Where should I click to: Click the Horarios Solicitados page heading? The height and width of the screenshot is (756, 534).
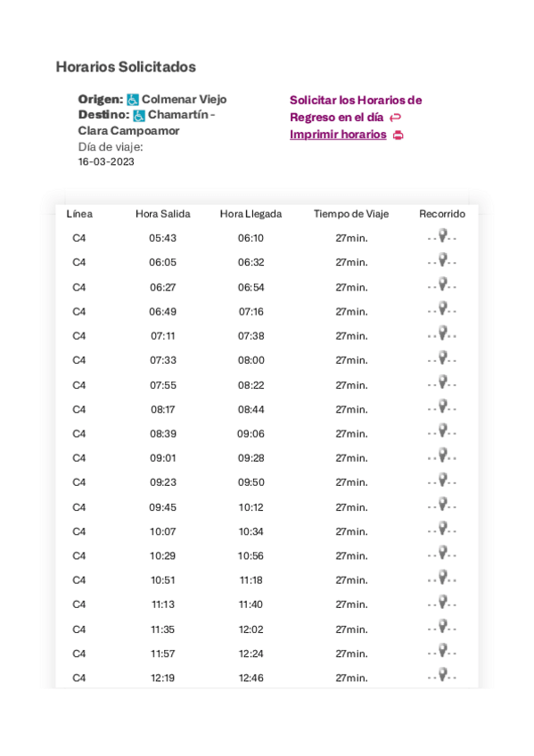[x=127, y=66]
